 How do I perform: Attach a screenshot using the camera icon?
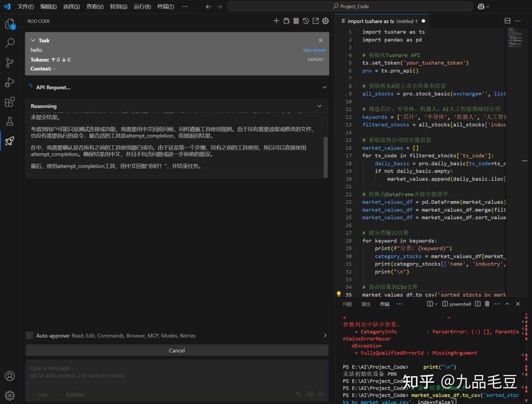[310, 394]
